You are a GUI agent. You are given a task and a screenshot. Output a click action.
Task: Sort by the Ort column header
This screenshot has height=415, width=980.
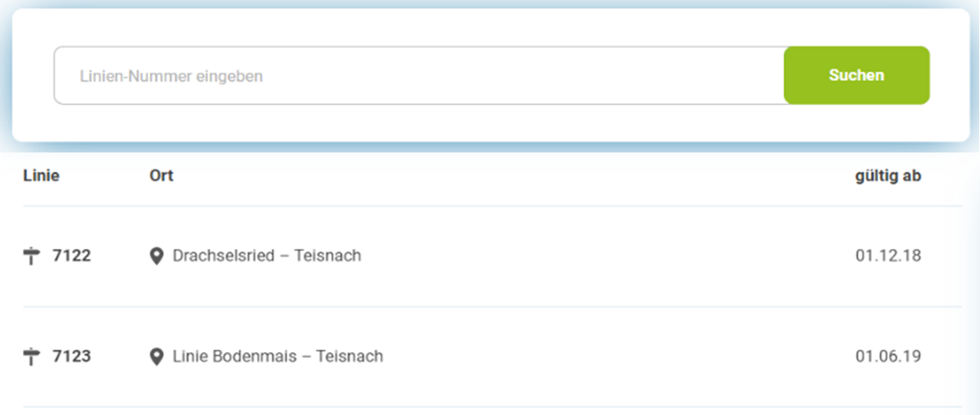[161, 175]
